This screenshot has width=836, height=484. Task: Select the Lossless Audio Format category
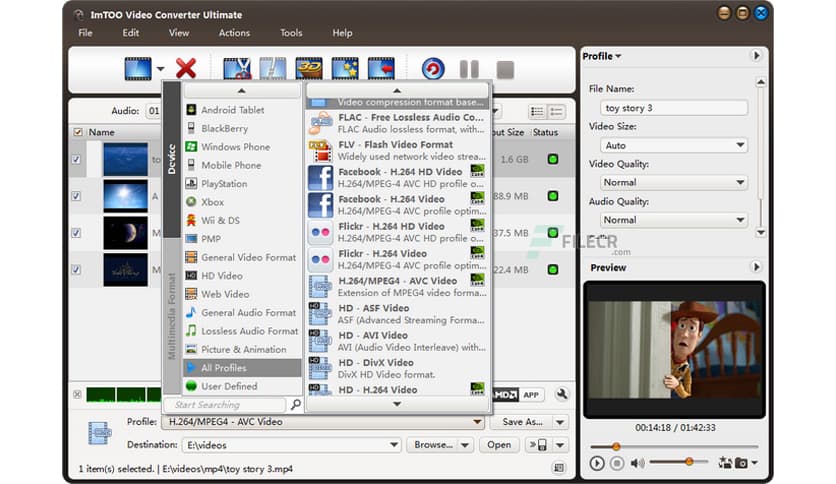point(243,331)
